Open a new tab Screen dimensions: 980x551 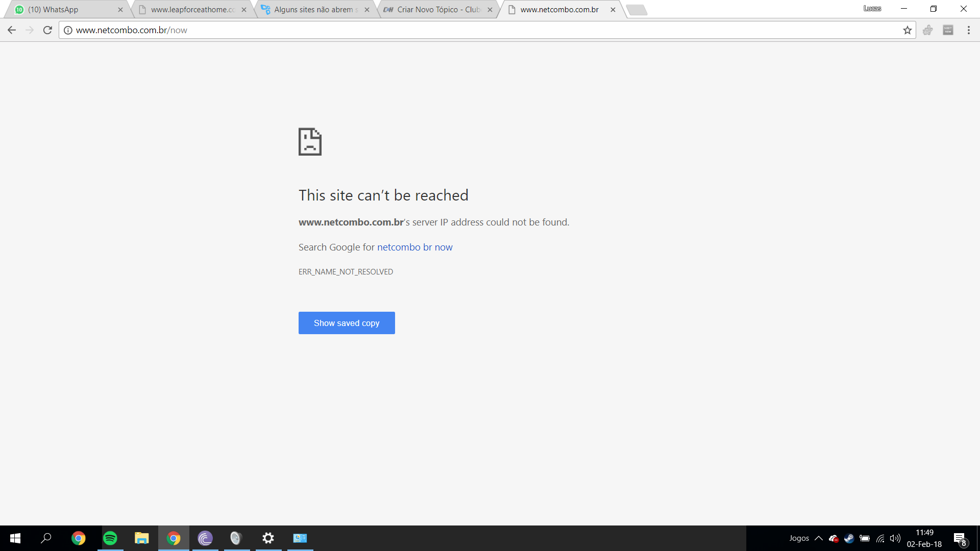636,10
